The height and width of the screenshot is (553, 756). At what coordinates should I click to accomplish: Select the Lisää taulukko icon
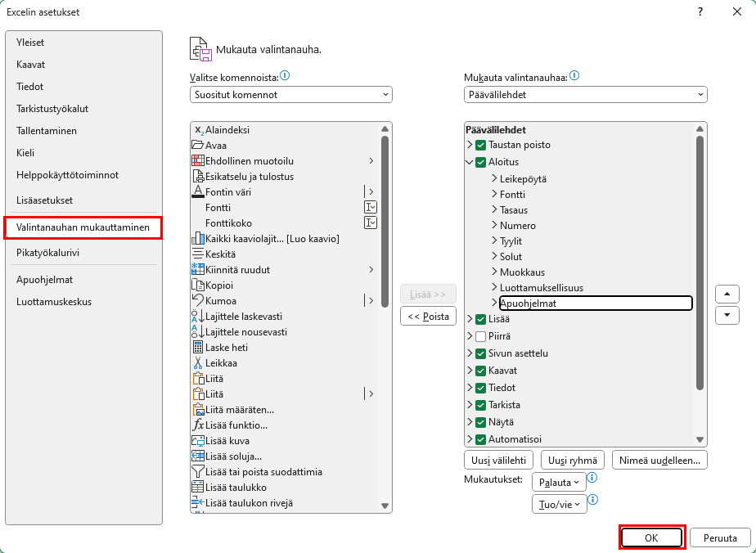click(198, 488)
